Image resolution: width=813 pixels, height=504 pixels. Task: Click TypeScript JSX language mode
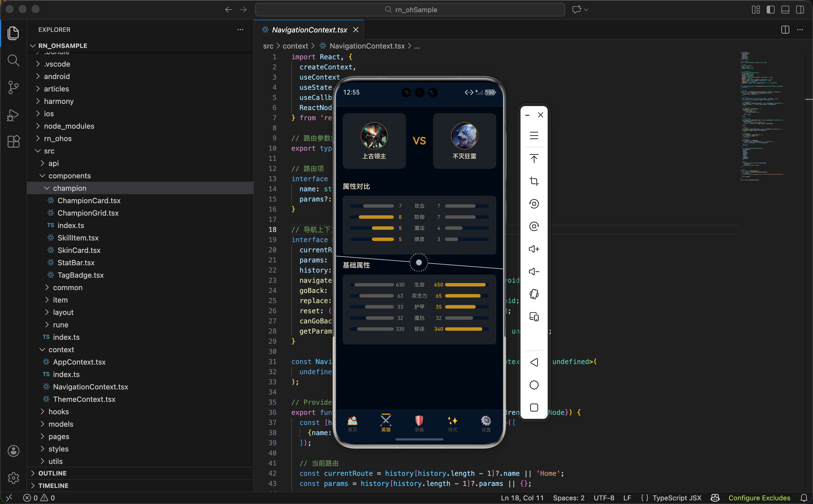(x=677, y=498)
